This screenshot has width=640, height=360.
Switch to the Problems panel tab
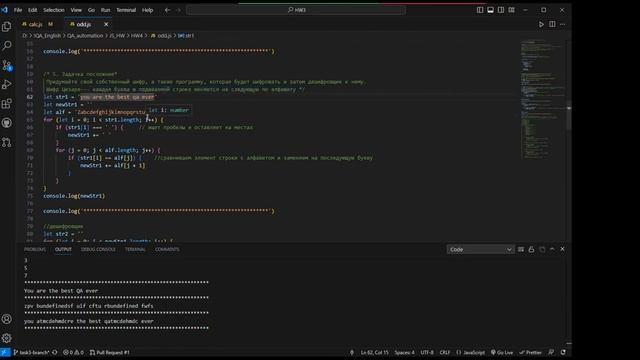pos(35,249)
